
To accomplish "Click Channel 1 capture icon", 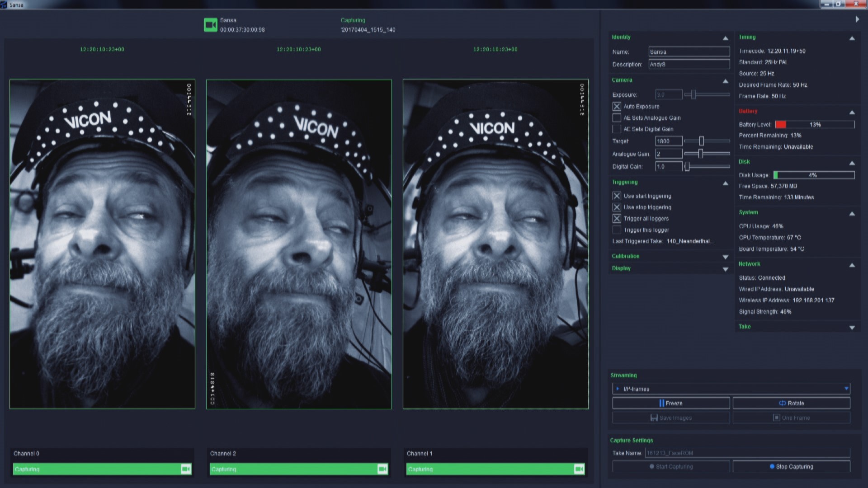I will click(x=580, y=469).
